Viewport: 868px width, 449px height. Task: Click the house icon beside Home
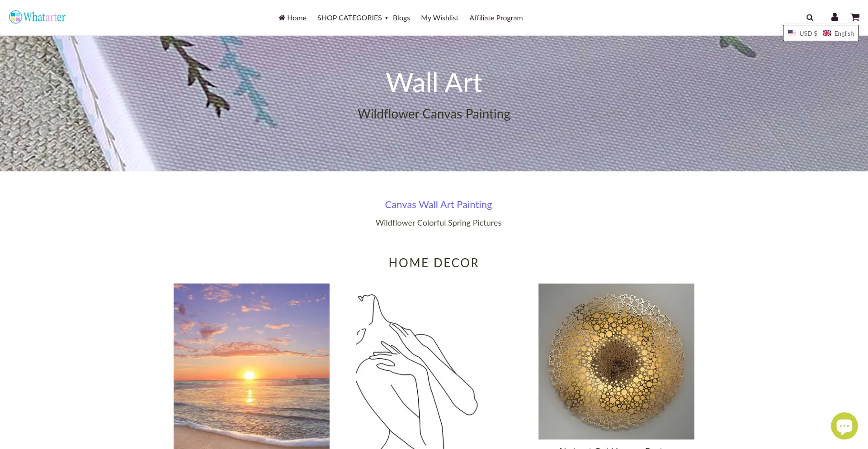coord(282,18)
